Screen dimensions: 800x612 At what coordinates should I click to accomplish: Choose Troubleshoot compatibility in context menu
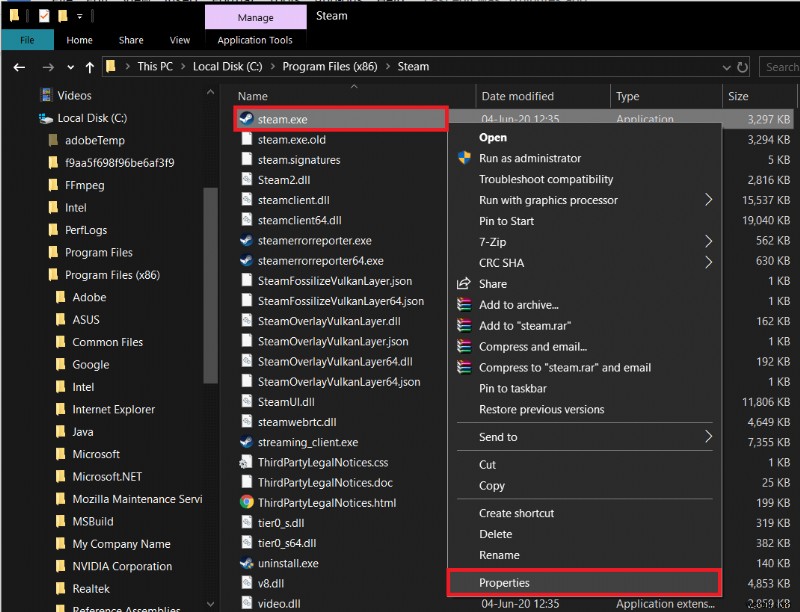click(546, 179)
